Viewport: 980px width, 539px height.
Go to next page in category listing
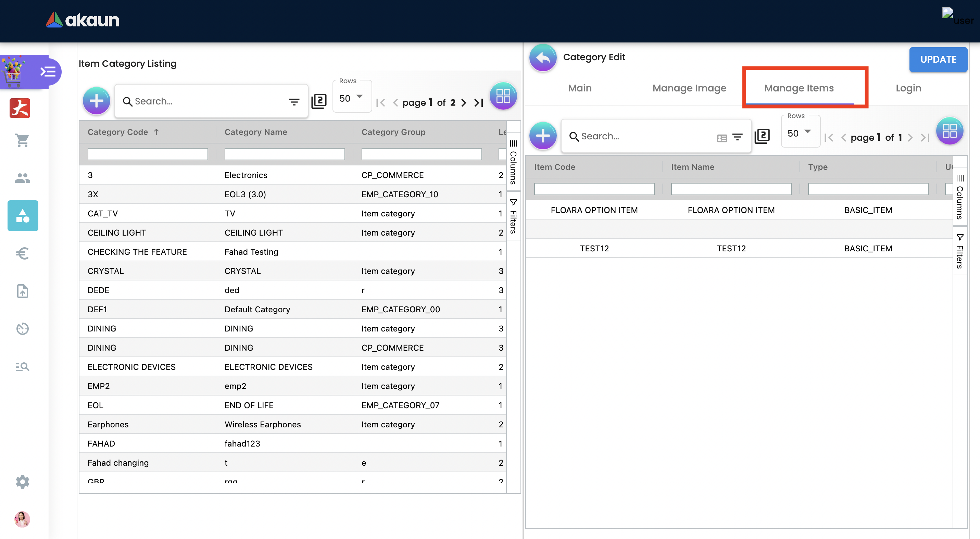tap(463, 103)
